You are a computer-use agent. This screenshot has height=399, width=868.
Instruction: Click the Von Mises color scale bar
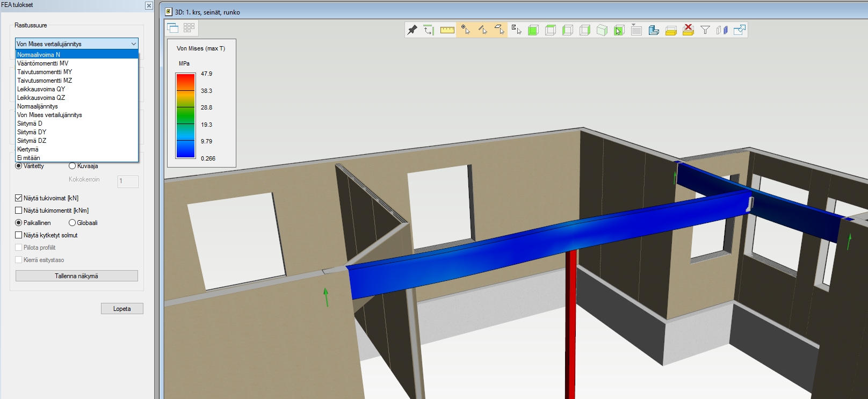(185, 115)
